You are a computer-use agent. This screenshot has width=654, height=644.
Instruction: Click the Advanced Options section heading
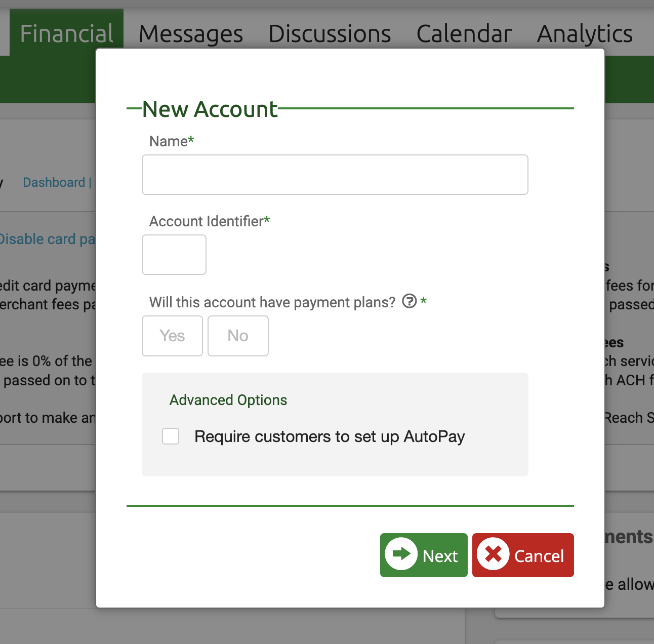228,400
